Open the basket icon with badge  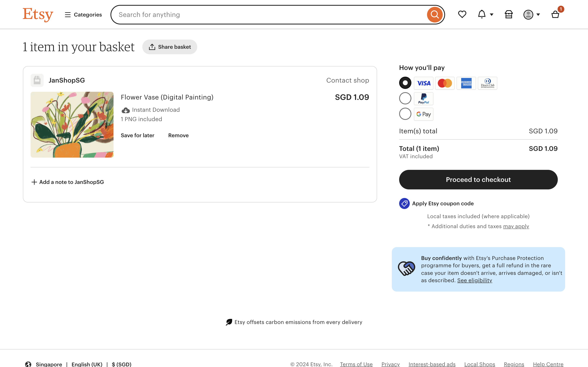(555, 14)
